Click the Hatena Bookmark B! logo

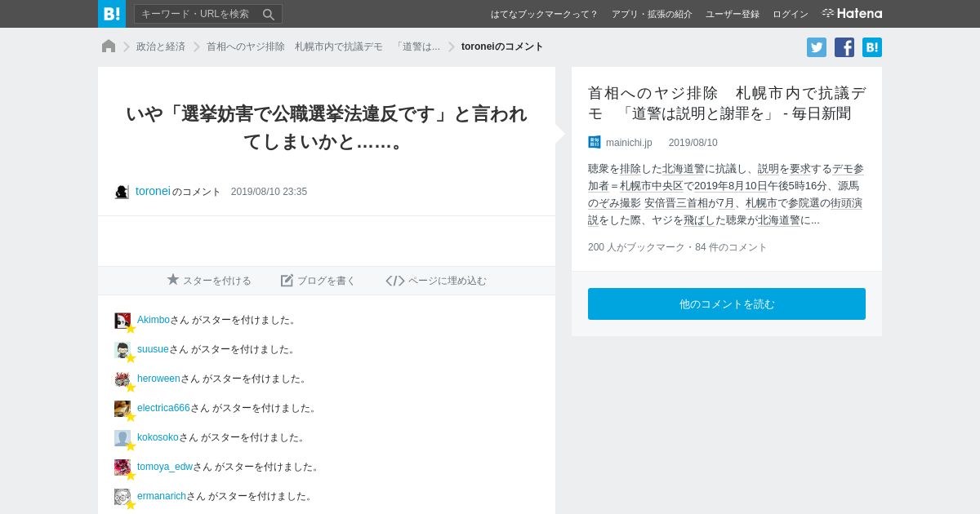point(112,14)
